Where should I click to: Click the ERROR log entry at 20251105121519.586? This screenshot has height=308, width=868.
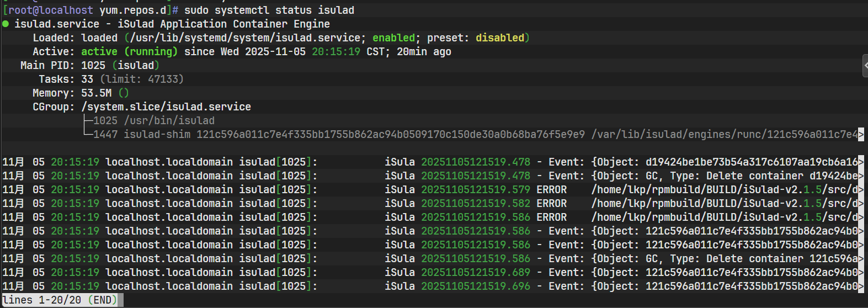[x=433, y=217]
